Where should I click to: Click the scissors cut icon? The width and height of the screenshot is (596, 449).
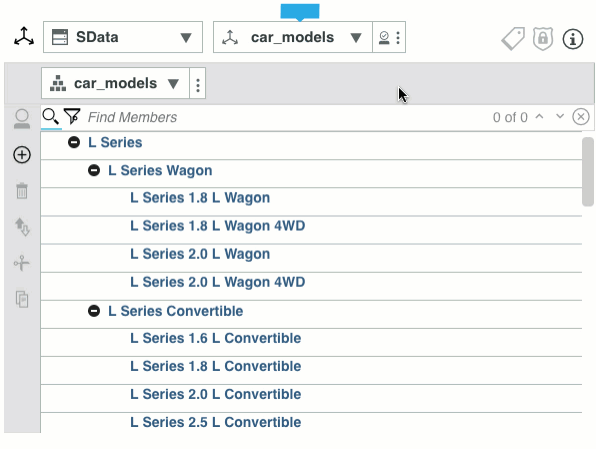point(22,263)
